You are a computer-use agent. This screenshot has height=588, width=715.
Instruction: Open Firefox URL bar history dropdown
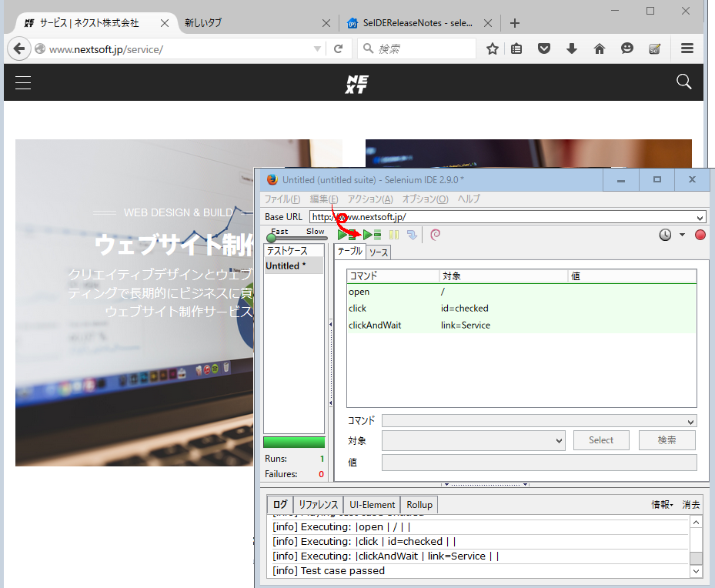[317, 48]
